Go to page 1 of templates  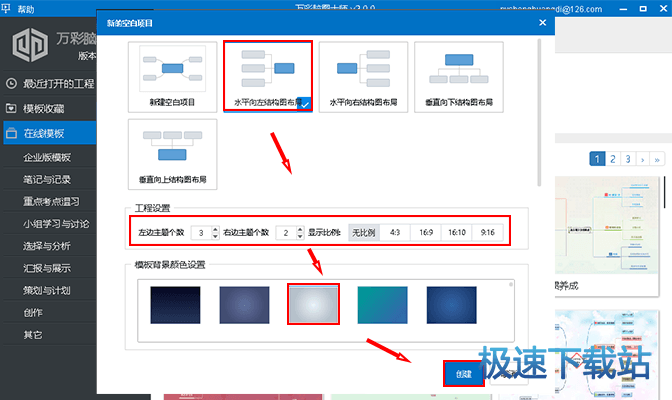597,159
